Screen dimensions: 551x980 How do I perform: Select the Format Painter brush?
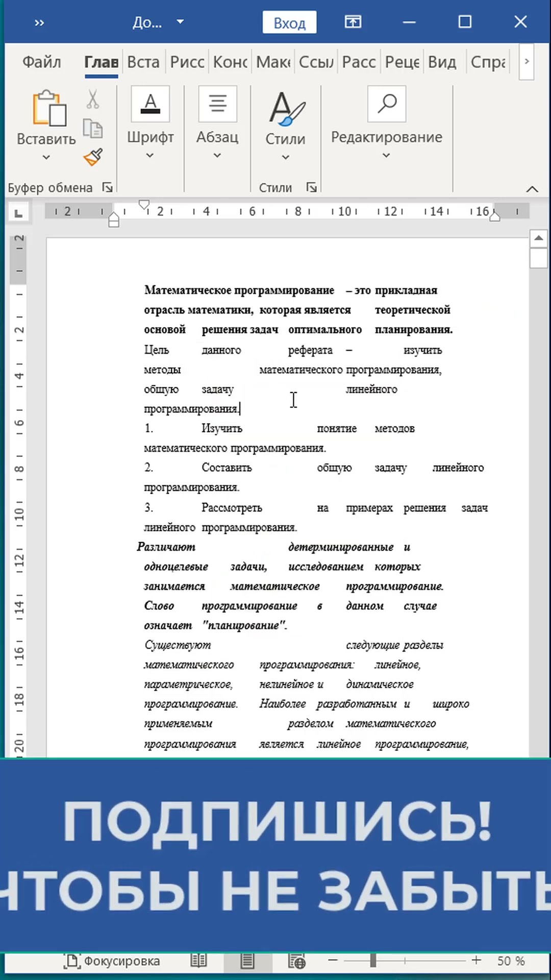pos(93,157)
